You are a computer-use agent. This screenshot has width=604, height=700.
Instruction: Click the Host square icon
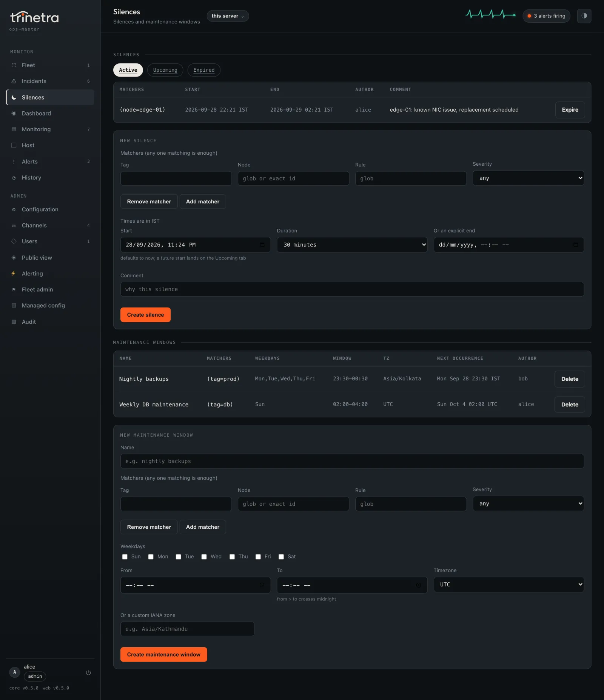click(x=14, y=145)
